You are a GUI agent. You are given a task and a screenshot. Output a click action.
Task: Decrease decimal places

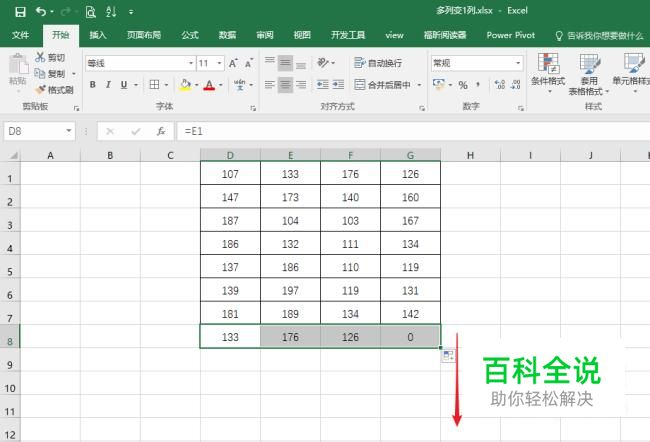tap(515, 85)
